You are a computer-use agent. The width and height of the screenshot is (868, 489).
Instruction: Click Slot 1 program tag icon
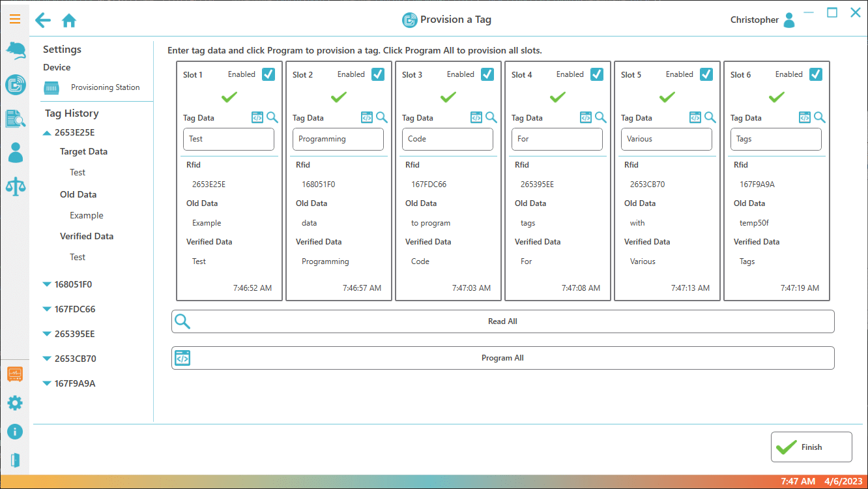pyautogui.click(x=257, y=117)
